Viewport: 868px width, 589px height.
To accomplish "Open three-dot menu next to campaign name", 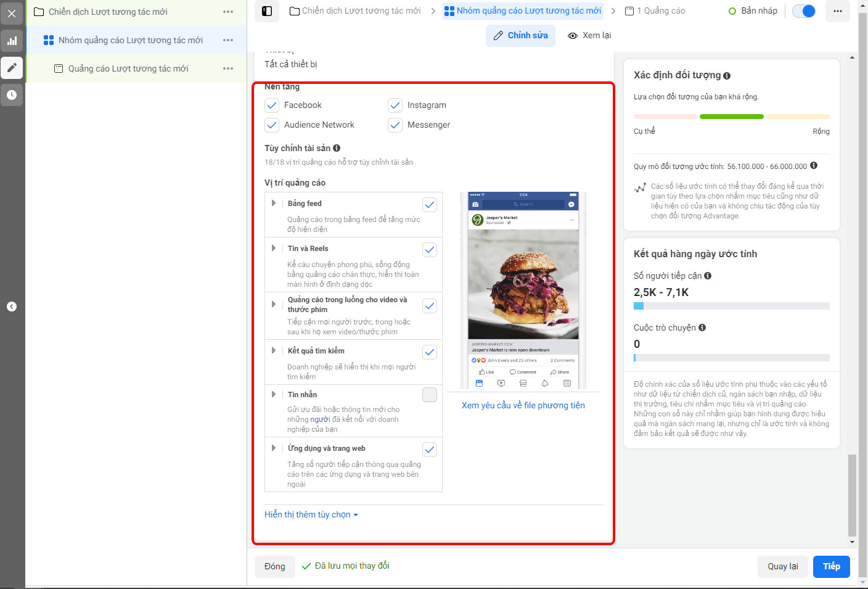I will pyautogui.click(x=228, y=12).
